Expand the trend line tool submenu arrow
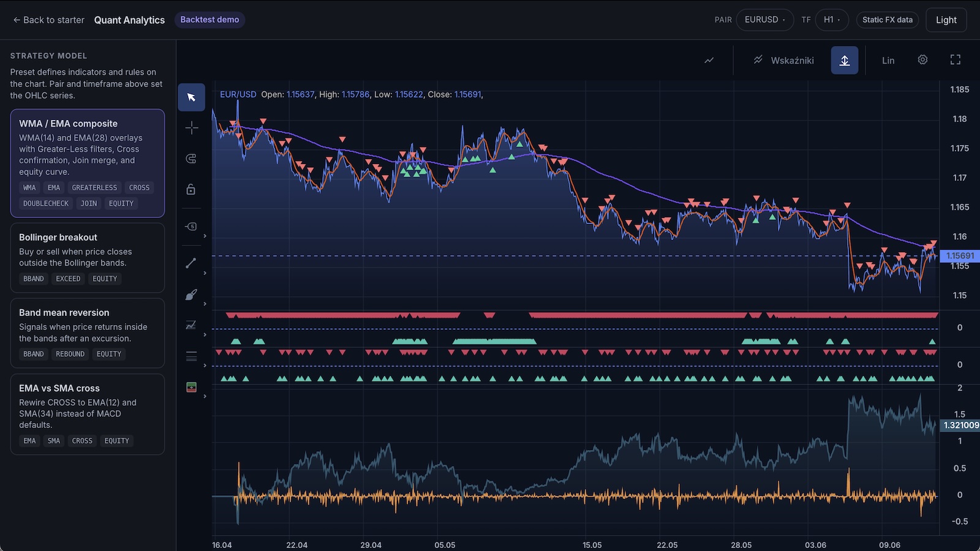980x551 pixels. point(205,273)
